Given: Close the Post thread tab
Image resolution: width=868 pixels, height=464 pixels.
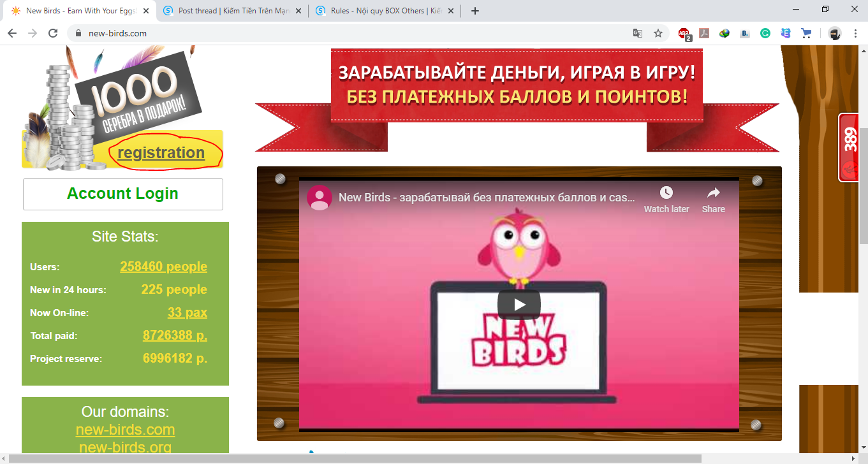Looking at the screenshot, I should (299, 11).
